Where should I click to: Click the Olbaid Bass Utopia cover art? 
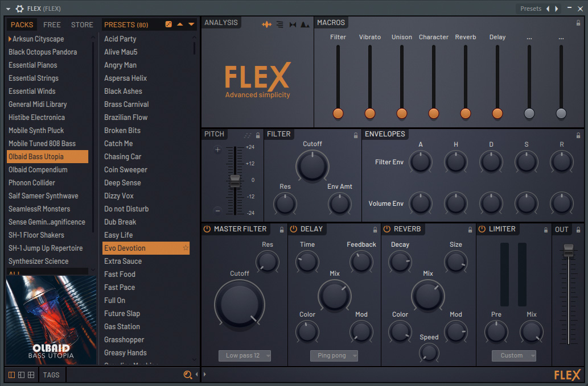[51, 319]
